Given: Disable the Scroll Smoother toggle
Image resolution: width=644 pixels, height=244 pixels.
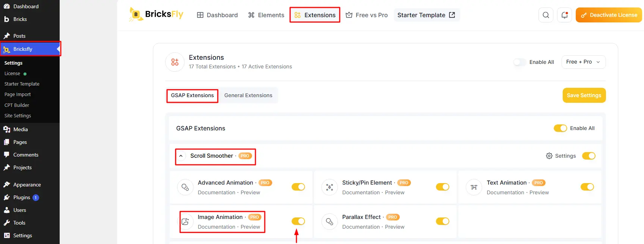Looking at the screenshot, I should click(x=589, y=156).
